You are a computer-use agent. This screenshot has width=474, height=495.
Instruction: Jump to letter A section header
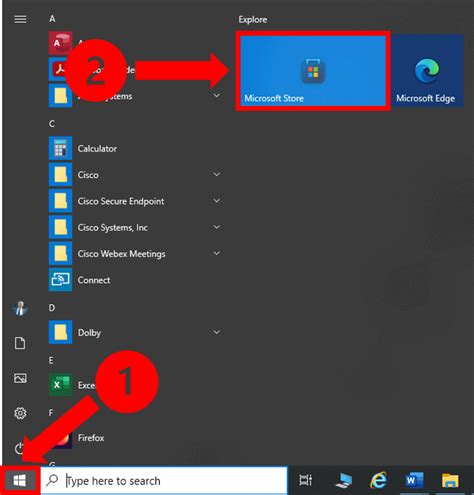[52, 19]
